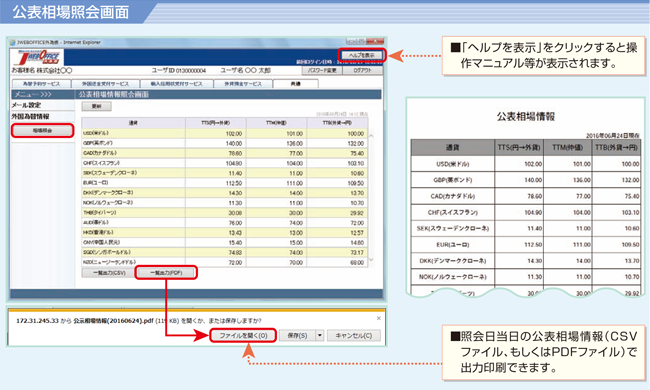
Task: Click the GBP TTM value 136.00 in web table
Action: pyautogui.click(x=295, y=144)
